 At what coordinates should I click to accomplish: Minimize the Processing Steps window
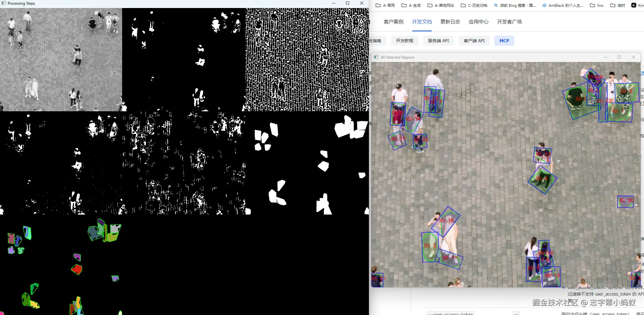click(333, 3)
